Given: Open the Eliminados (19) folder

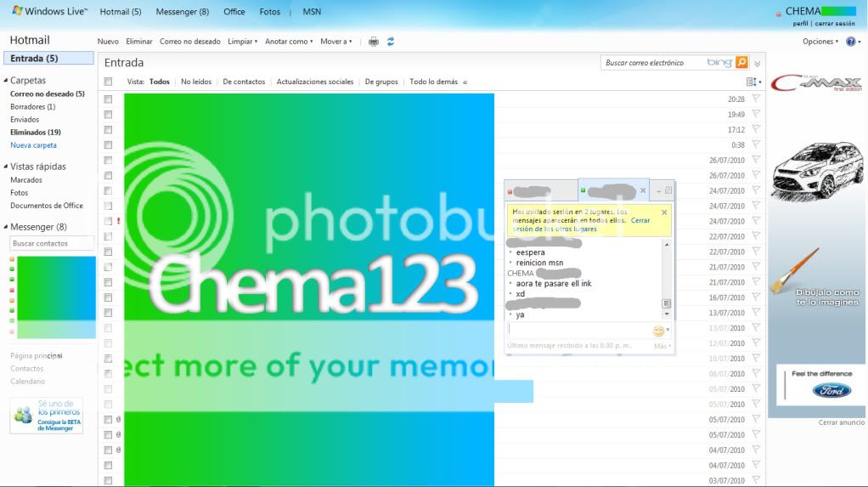Looking at the screenshot, I should (36, 133).
